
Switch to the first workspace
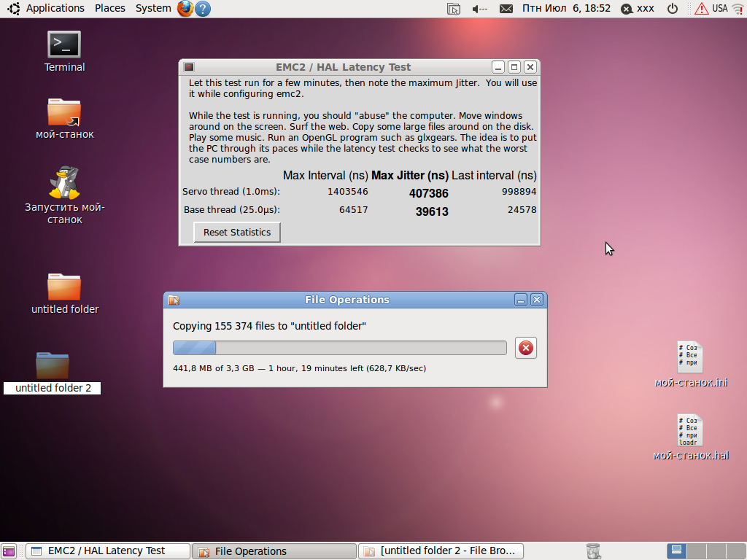676,551
